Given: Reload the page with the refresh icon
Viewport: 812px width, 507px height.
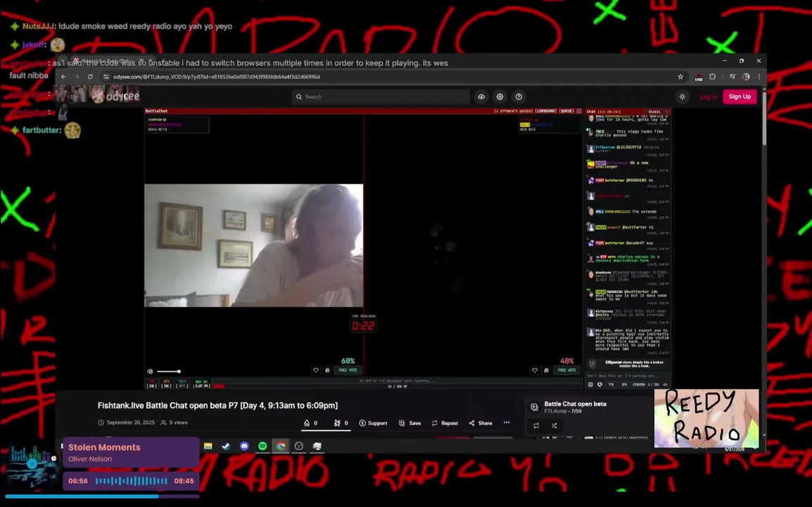Looking at the screenshot, I should coord(90,77).
